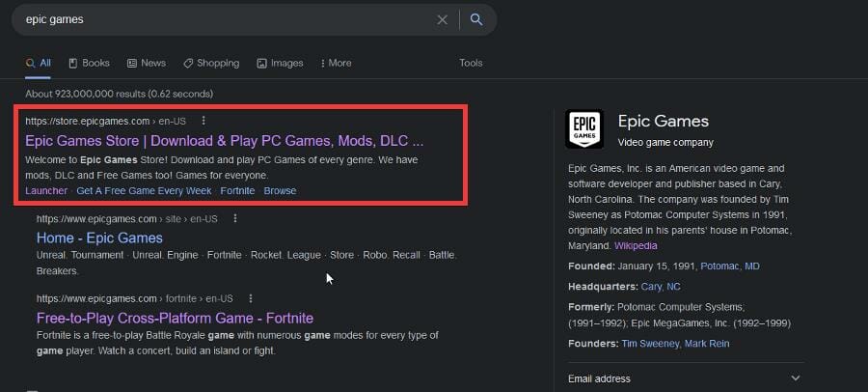Open the Epic Games Store result title
The height and width of the screenshot is (392, 868).
[224, 141]
